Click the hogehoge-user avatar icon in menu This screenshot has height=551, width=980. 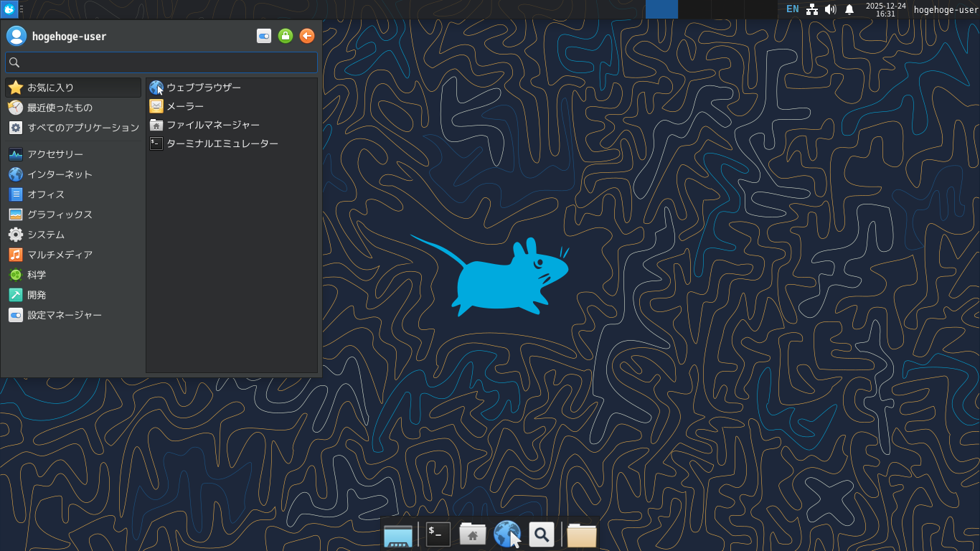pyautogui.click(x=17, y=36)
